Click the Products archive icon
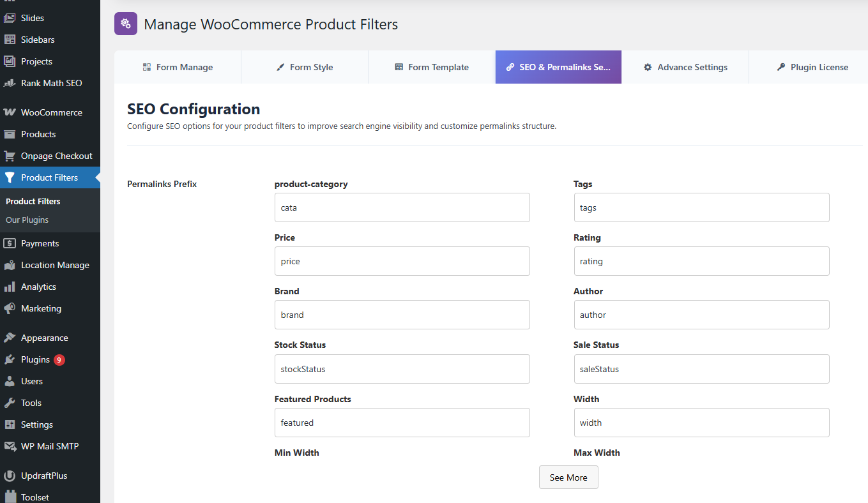This screenshot has width=868, height=503. coord(10,134)
